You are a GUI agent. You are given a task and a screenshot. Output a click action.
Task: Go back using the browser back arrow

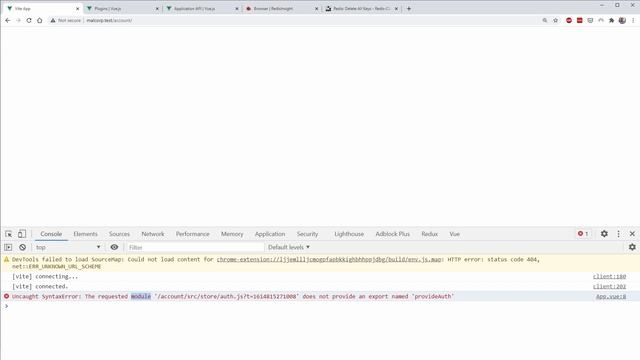click(x=8, y=20)
